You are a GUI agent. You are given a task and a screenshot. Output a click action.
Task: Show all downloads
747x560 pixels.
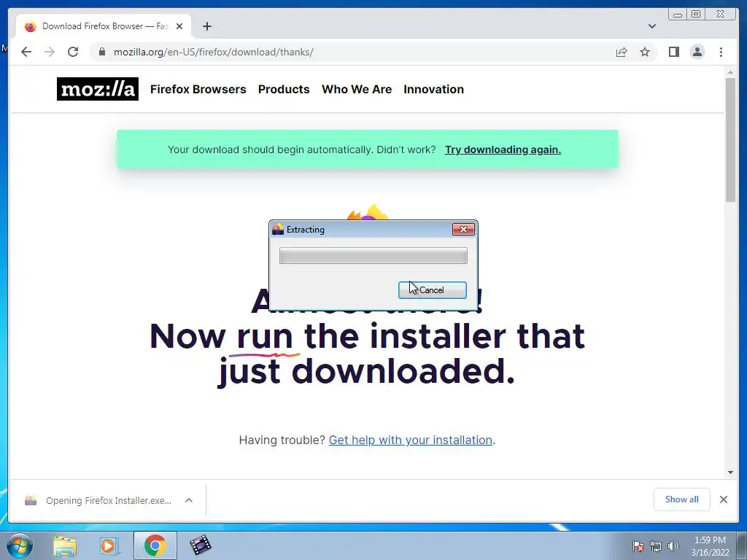[x=682, y=499]
